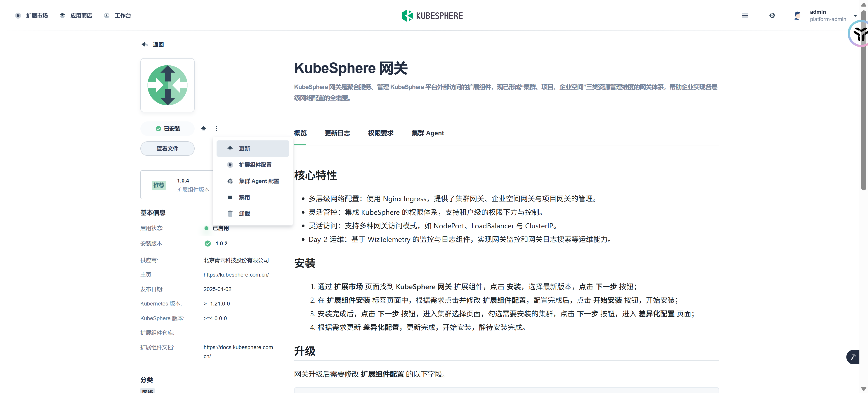Image resolution: width=868 pixels, height=393 pixels.
Task: Click the 基本信息 section heading
Action: coord(153,213)
